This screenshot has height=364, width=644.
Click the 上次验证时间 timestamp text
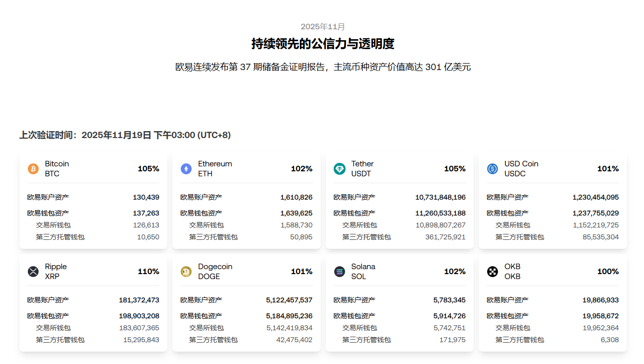[125, 135]
